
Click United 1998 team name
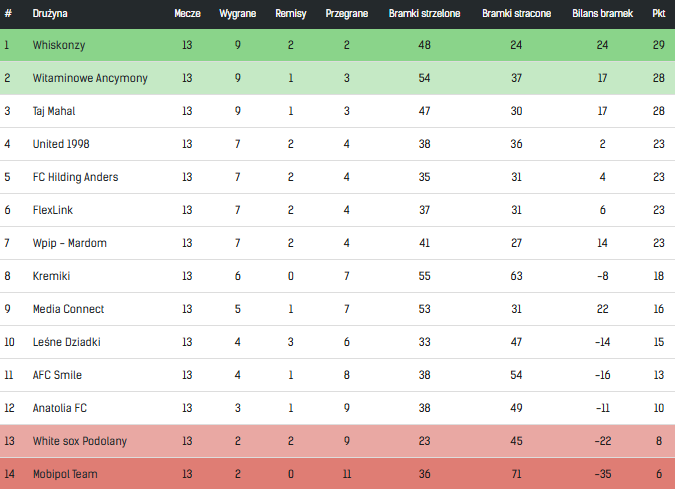61,144
